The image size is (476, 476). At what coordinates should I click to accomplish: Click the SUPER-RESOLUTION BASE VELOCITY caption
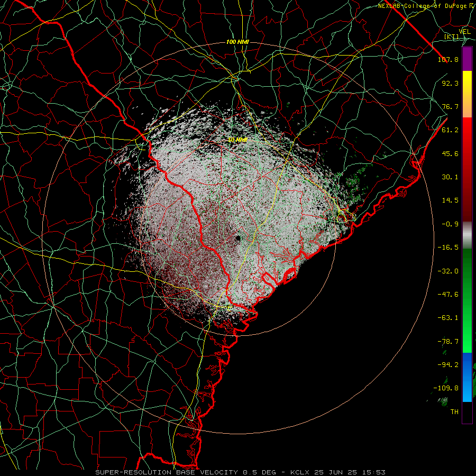[x=167, y=472]
